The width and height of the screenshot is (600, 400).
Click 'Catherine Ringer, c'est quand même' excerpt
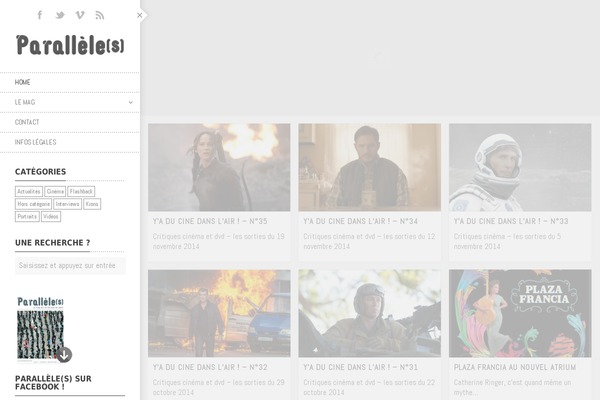(x=512, y=387)
